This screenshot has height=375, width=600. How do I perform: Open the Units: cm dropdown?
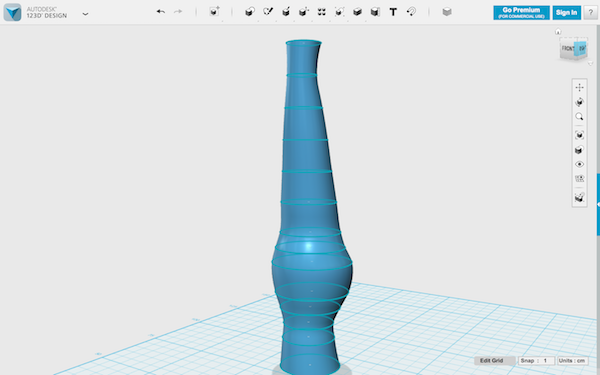point(572,360)
